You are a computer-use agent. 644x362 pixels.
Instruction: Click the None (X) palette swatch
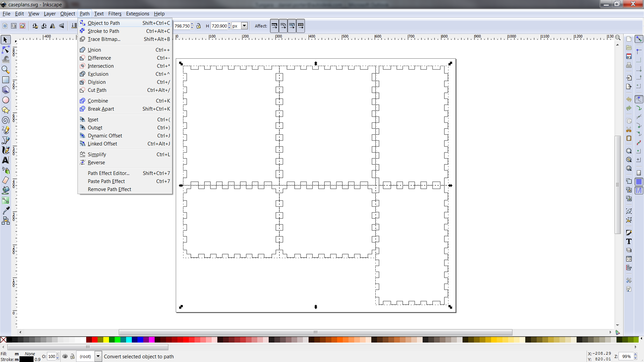tap(3, 340)
